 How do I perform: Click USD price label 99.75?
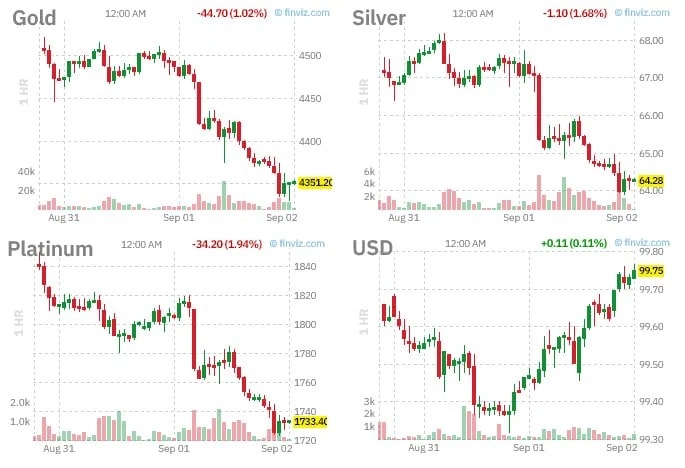(x=651, y=270)
